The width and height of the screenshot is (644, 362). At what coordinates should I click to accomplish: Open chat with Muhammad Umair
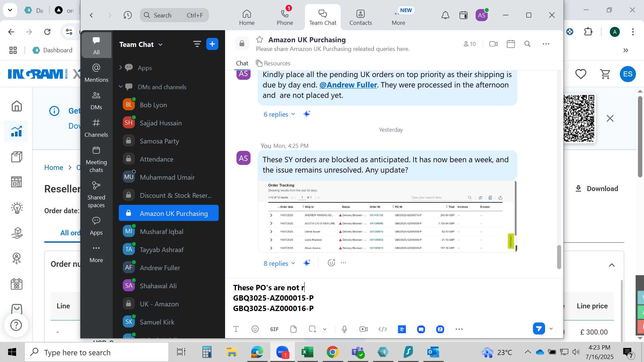click(169, 177)
